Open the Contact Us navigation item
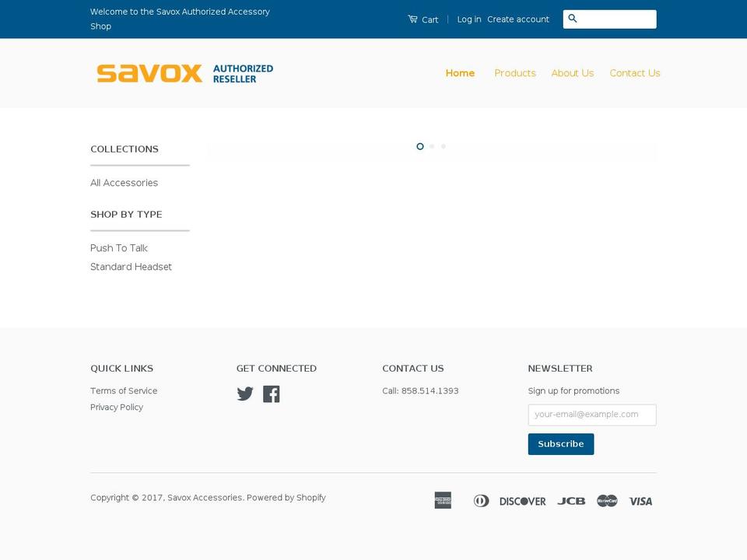 pyautogui.click(x=635, y=73)
